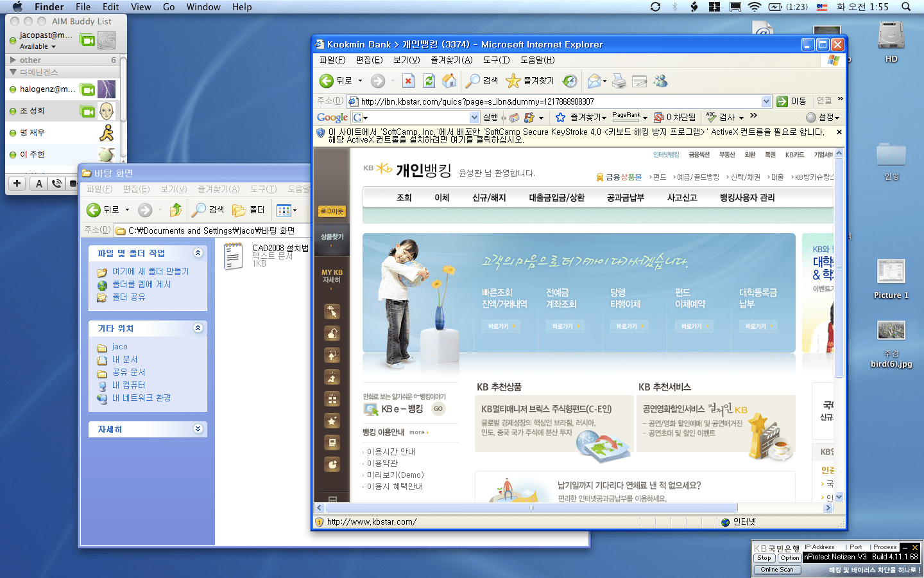
Task: Click the Google toolbar search input field
Action: [x=416, y=118]
